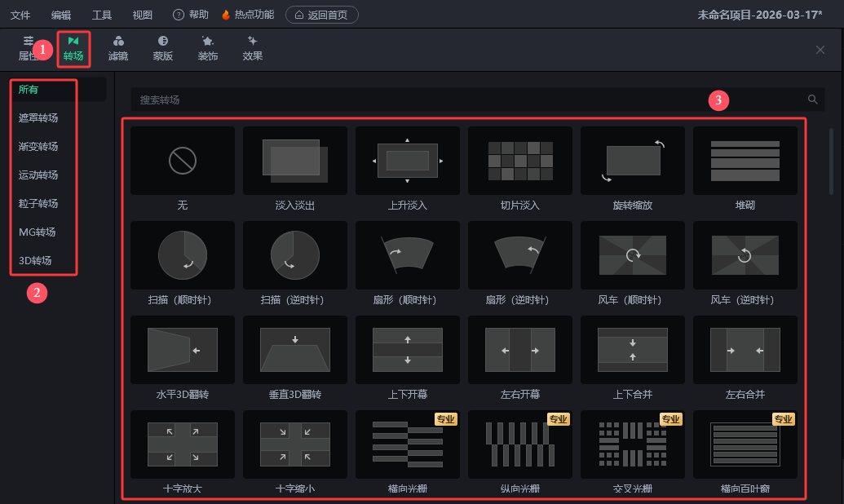Open the 文件 menu

tap(20, 15)
